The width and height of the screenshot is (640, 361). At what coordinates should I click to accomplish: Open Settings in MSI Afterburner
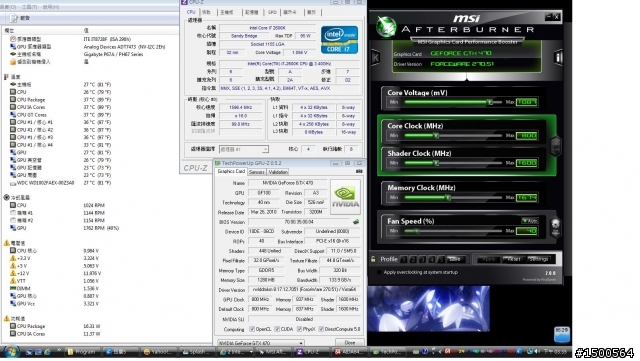click(538, 259)
